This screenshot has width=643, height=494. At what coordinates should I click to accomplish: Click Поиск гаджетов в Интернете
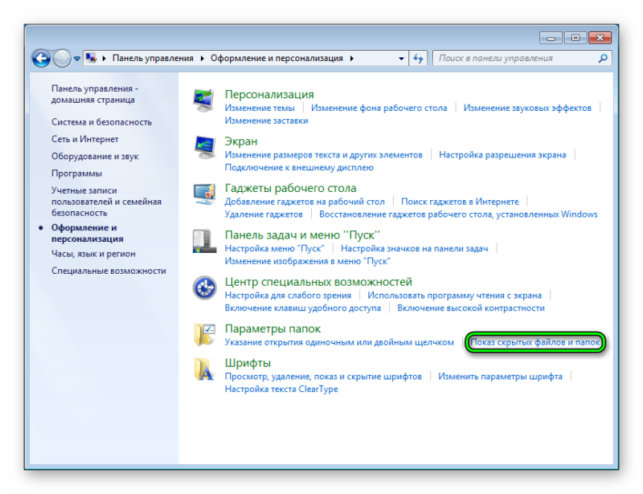click(x=460, y=202)
